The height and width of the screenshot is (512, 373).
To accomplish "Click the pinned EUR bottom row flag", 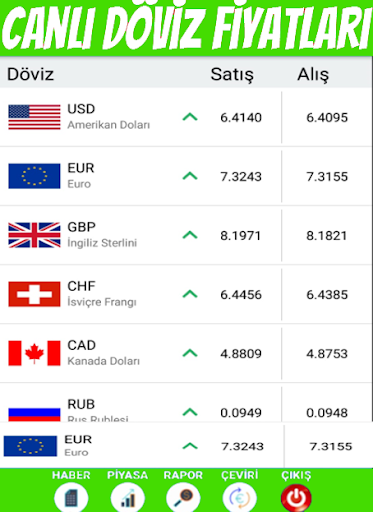I will click(30, 446).
